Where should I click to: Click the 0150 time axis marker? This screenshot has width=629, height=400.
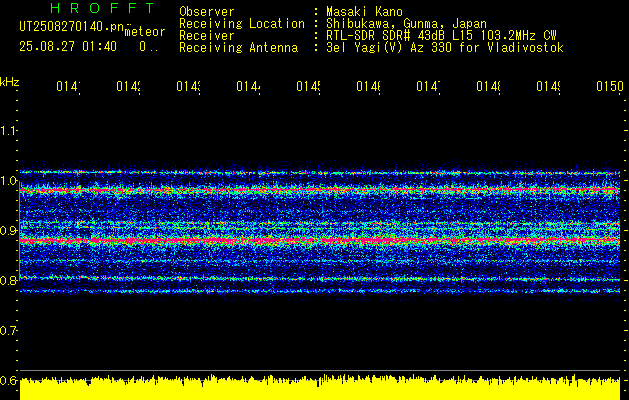[610, 86]
